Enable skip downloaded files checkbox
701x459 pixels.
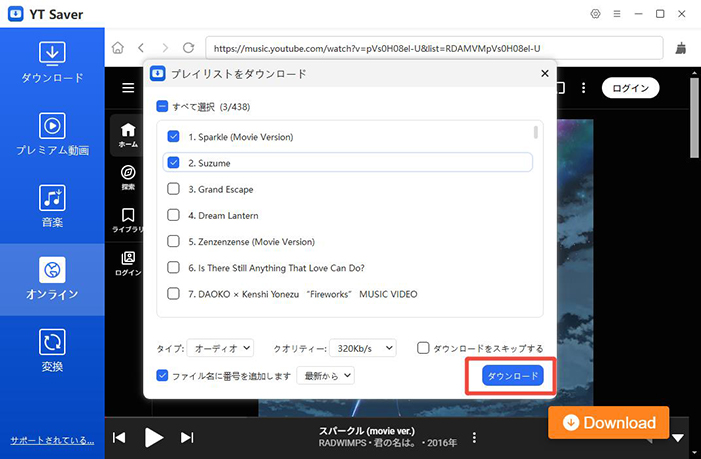423,348
